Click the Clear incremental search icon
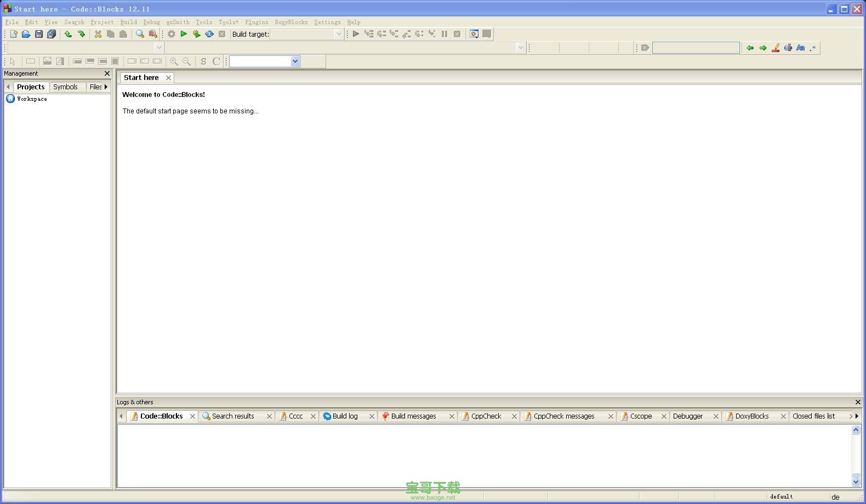This screenshot has height=504, width=866. click(x=645, y=48)
